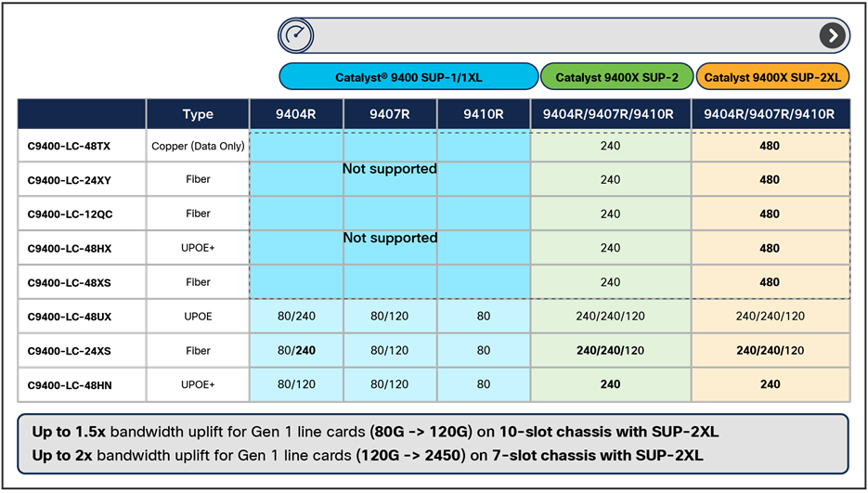The width and height of the screenshot is (868, 493).
Task: Click SUP-2XL 480 value for C9400-LC-48TX
Action: (x=770, y=146)
